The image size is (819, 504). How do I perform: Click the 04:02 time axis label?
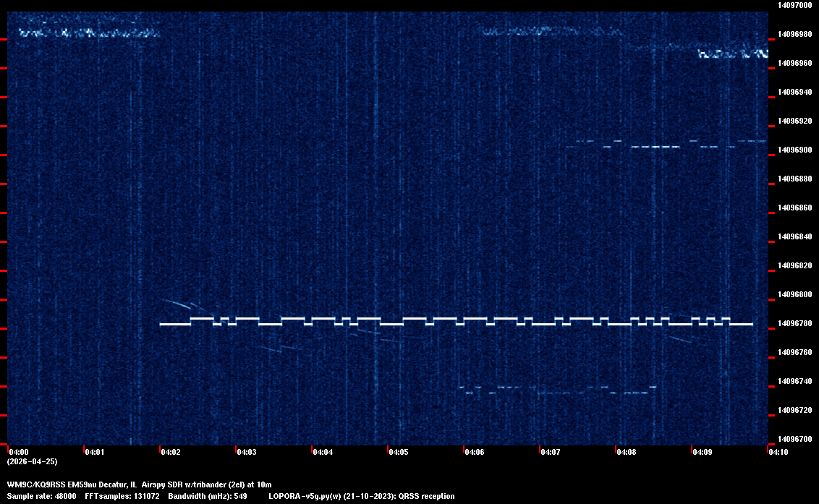click(171, 453)
